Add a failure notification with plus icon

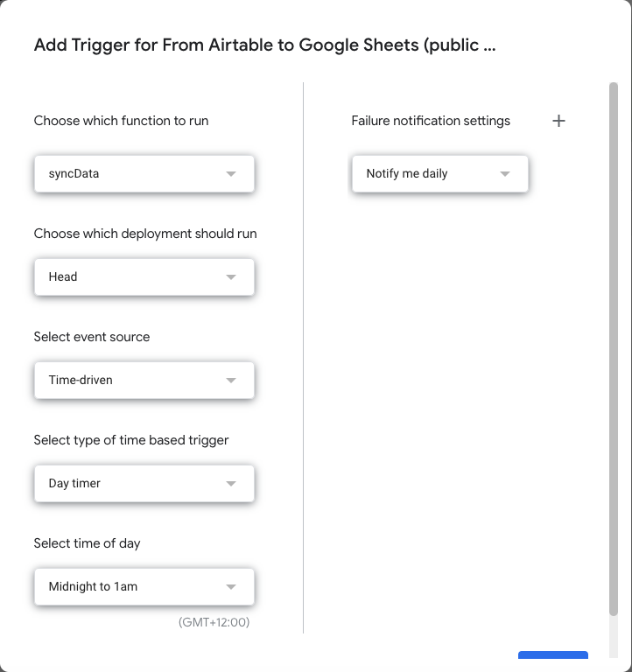pyautogui.click(x=558, y=121)
